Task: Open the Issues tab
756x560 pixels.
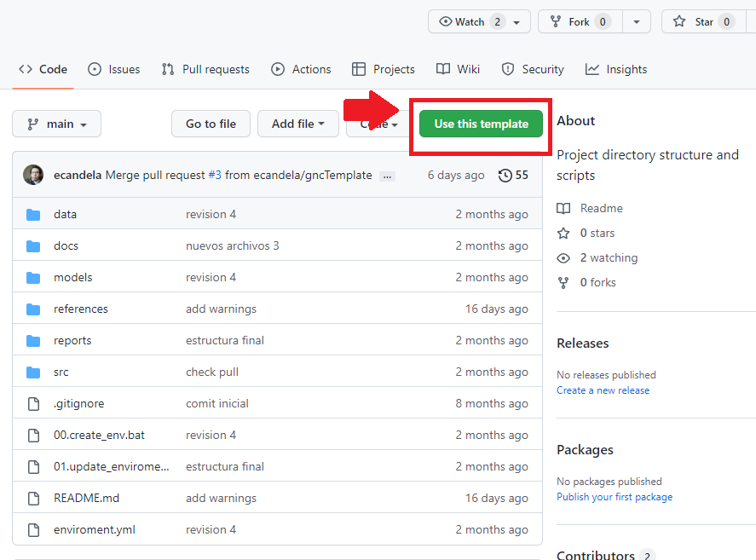Action: point(114,69)
